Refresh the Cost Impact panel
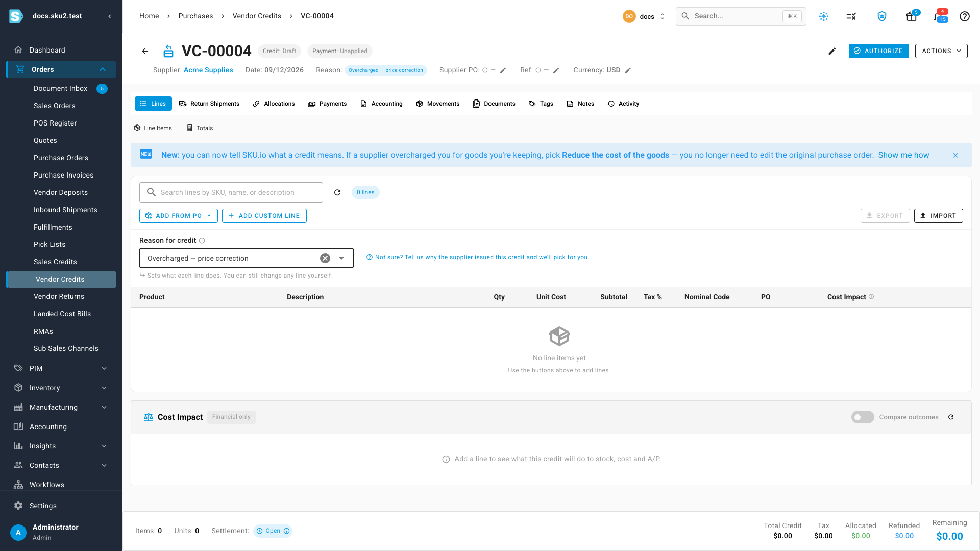Screen dimensions: 980x551 (x=951, y=417)
